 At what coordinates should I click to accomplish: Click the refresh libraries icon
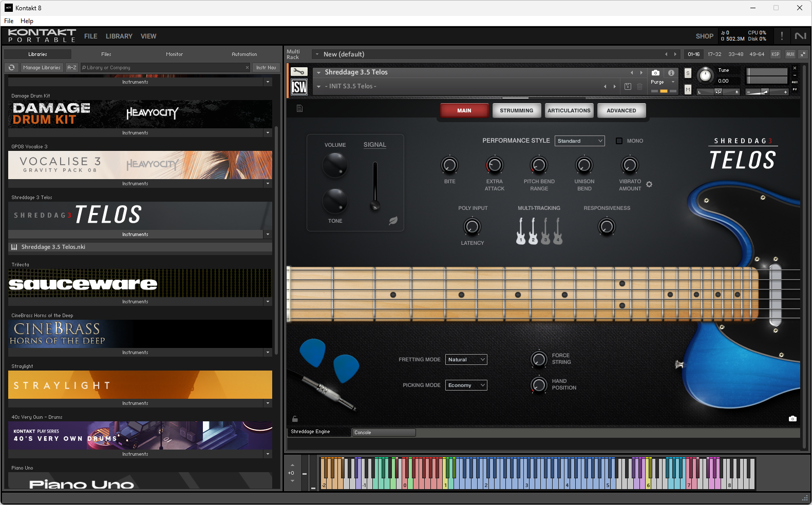11,67
